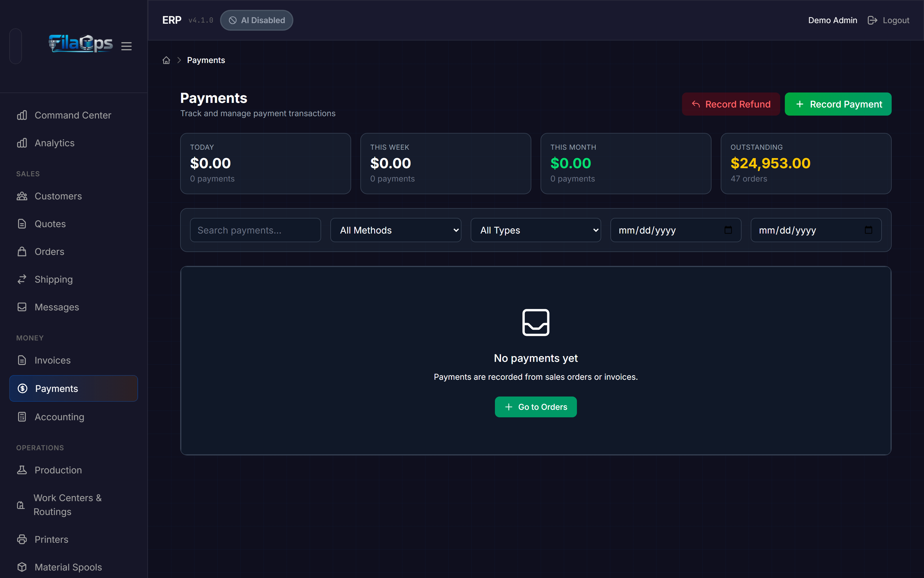This screenshot has width=924, height=578.
Task: Open the All Methods dropdown
Action: pos(396,230)
